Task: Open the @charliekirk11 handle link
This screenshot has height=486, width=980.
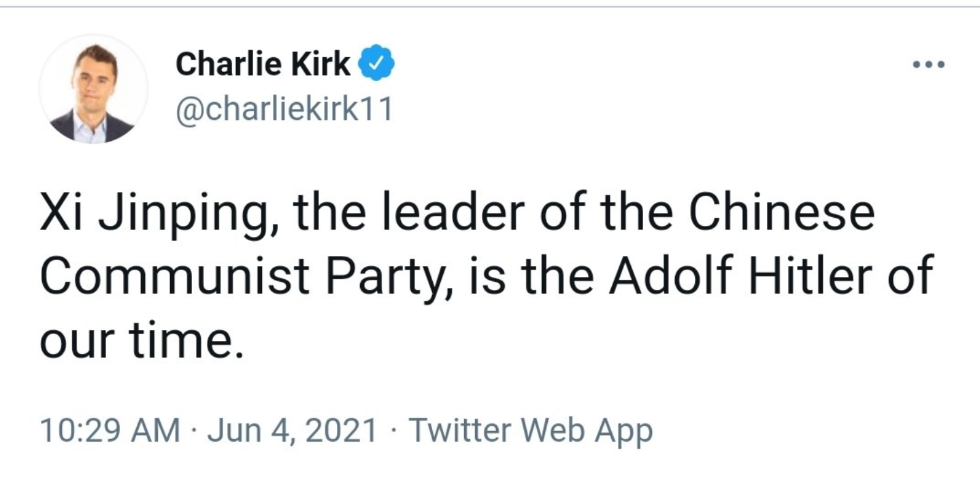Action: tap(284, 109)
